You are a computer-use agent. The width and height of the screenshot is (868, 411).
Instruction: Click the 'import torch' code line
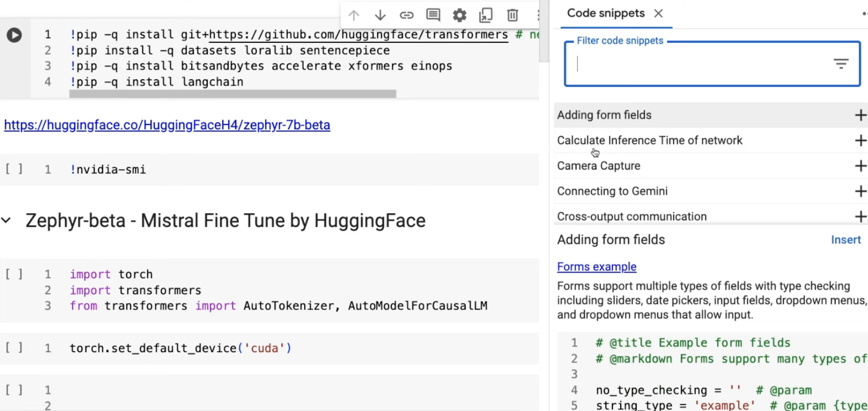pos(111,274)
